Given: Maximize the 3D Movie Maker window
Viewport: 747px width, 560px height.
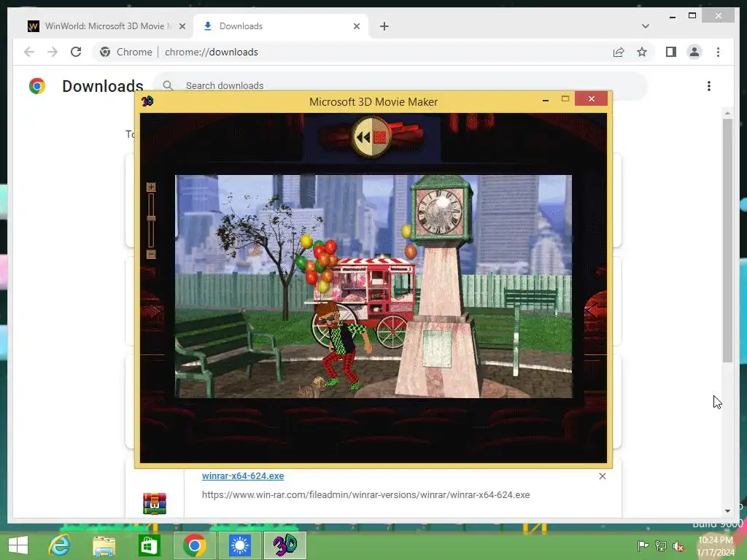Looking at the screenshot, I should coord(565,99).
